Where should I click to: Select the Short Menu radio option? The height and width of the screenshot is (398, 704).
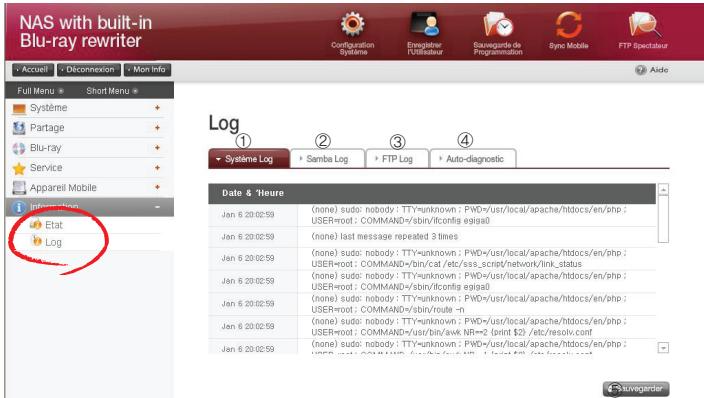click(135, 91)
